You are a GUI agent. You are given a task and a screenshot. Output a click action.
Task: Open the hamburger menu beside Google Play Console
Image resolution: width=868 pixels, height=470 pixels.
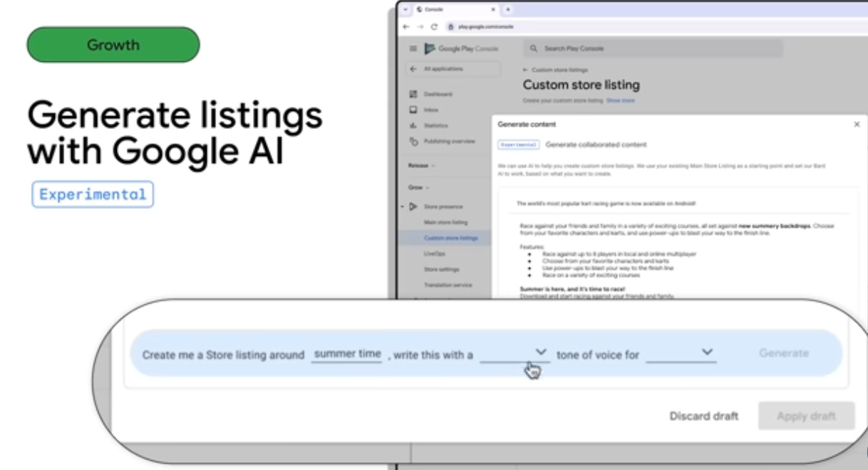413,48
